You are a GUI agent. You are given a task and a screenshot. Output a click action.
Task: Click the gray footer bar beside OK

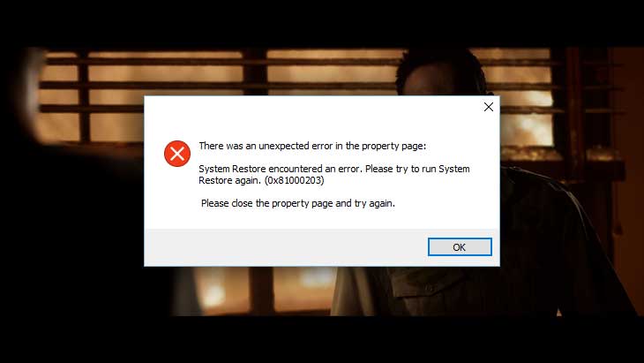[283, 247]
